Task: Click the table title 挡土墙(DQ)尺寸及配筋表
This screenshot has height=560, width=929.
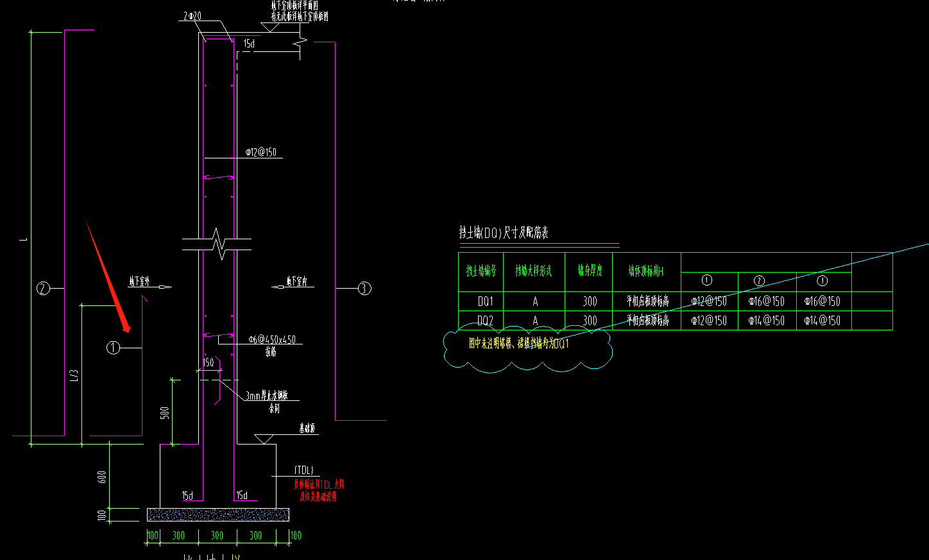Action: point(504,232)
